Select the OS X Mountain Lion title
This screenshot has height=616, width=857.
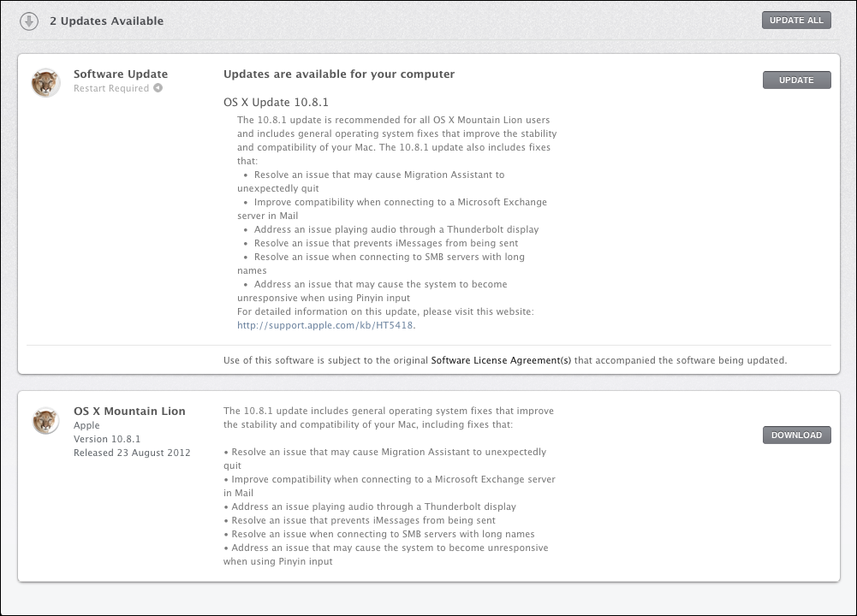129,412
